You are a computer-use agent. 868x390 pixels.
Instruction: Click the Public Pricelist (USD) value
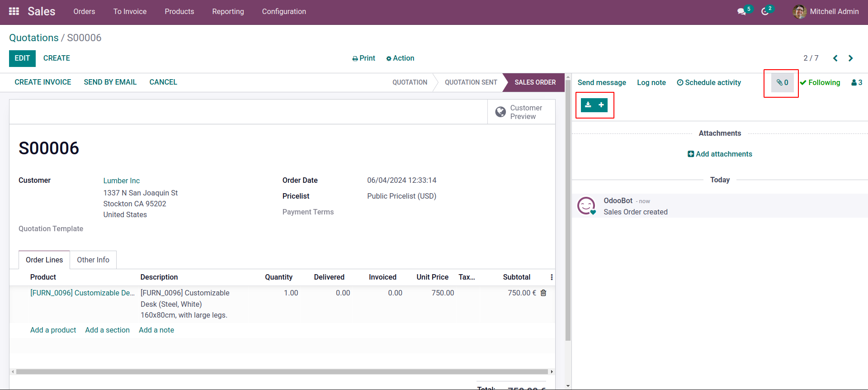tap(402, 196)
